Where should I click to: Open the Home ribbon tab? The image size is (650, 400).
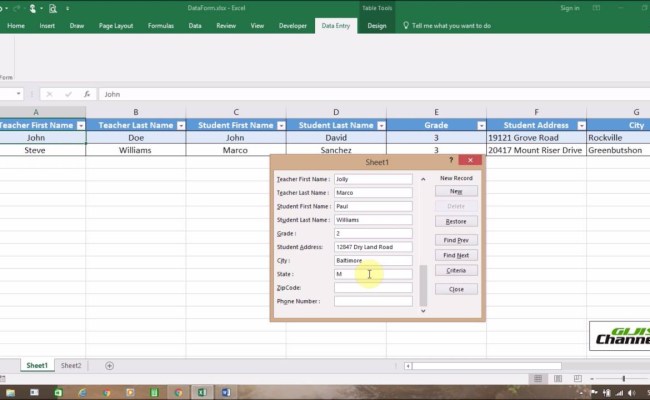click(16, 26)
